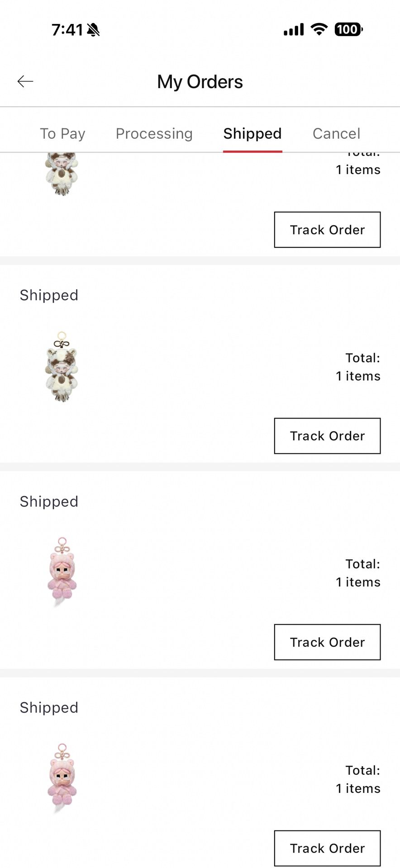This screenshot has height=868, width=400.
Task: Open the full cow plush keychain thumbnail
Action: pyautogui.click(x=62, y=367)
